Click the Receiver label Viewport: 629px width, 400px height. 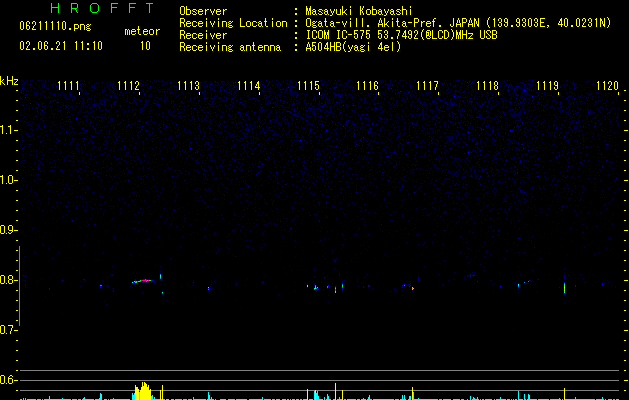[x=203, y=35]
